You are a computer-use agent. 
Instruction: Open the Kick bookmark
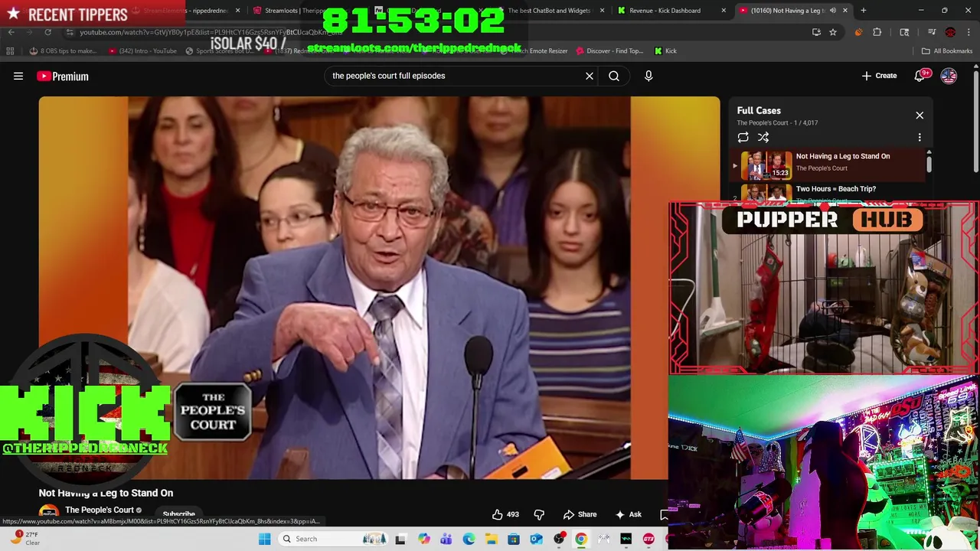click(665, 51)
